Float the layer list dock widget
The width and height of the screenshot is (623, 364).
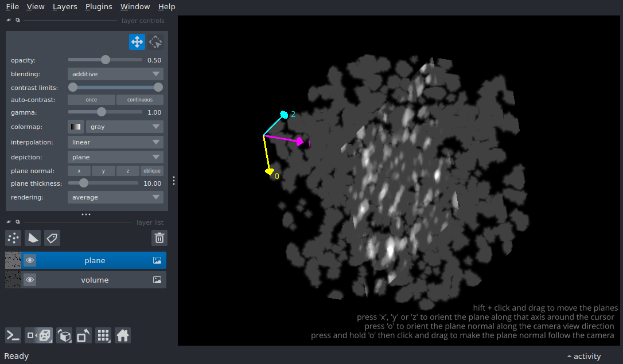click(17, 222)
